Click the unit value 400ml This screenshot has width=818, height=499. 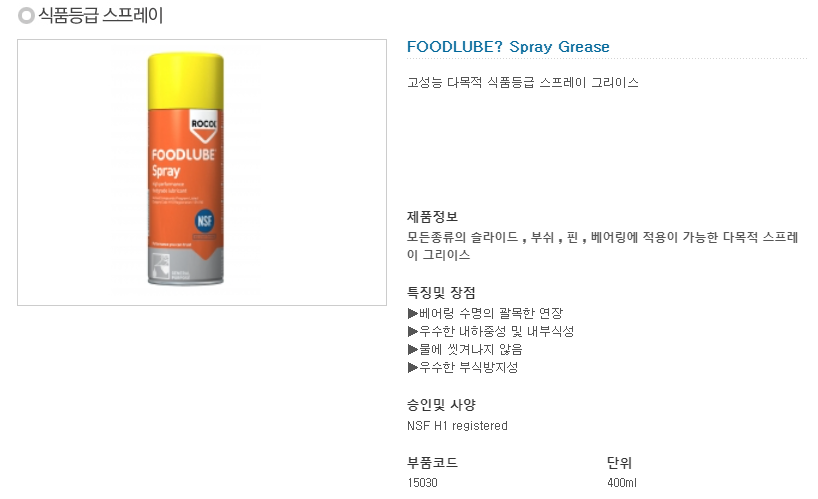(621, 483)
